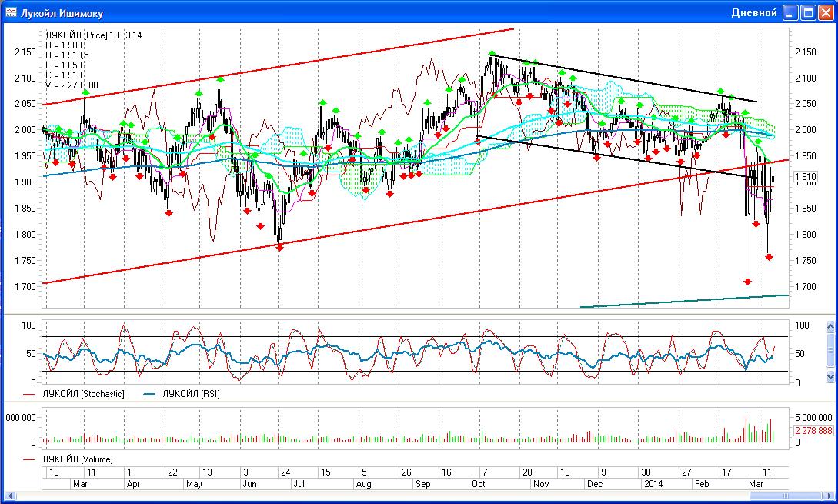
Task: Click the O = 1 900 open value
Action: (x=64, y=45)
